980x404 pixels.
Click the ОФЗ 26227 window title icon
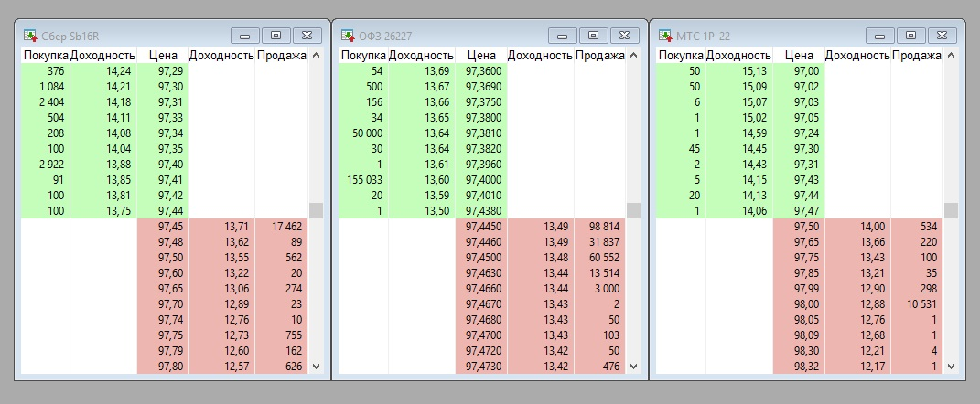coord(348,35)
